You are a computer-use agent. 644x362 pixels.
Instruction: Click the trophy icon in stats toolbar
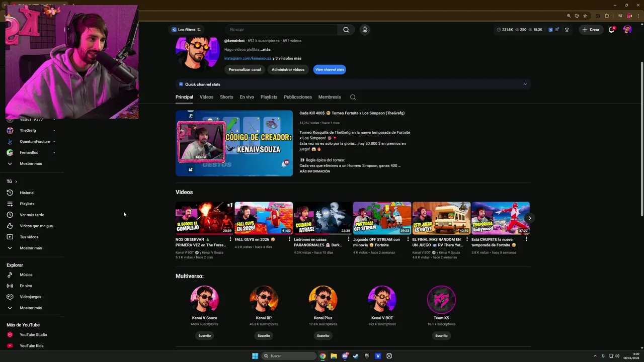pos(567,30)
